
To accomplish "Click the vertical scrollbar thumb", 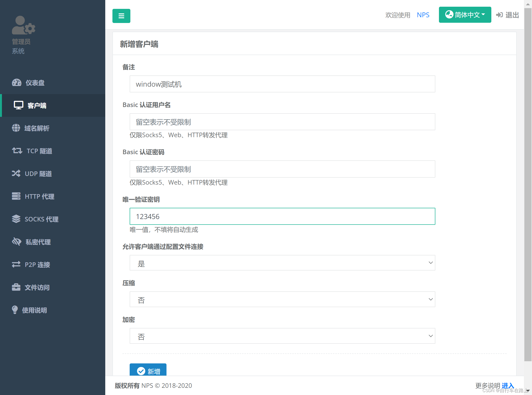I will point(528,184).
